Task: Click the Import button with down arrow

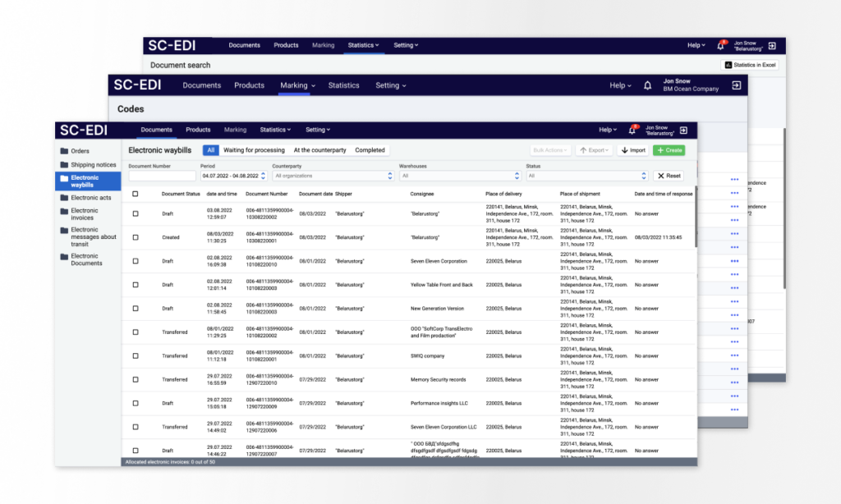Action: 632,150
